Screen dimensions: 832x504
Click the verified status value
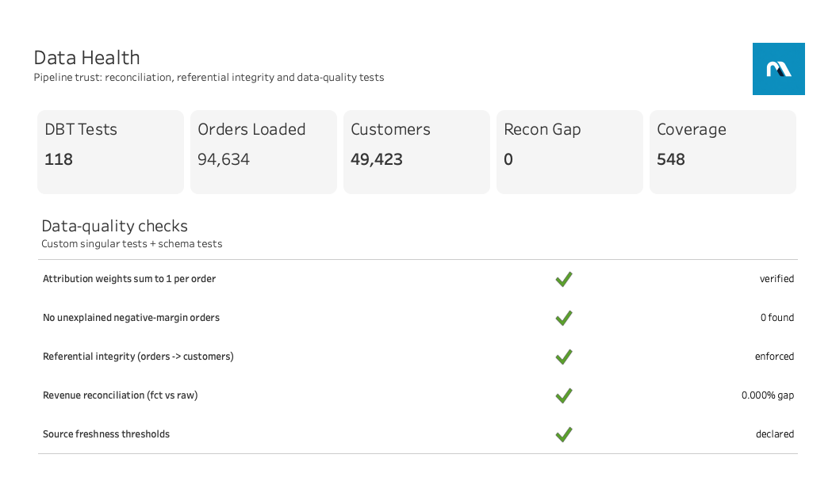(776, 279)
